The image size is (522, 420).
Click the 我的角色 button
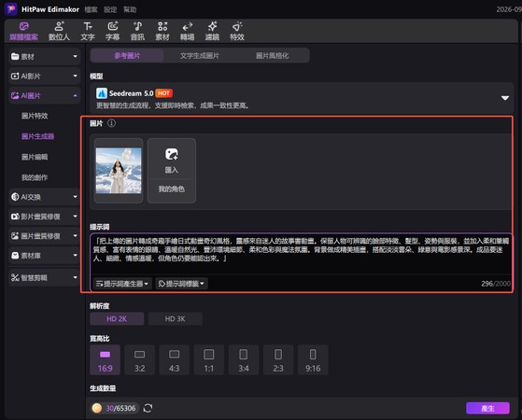[x=172, y=189]
